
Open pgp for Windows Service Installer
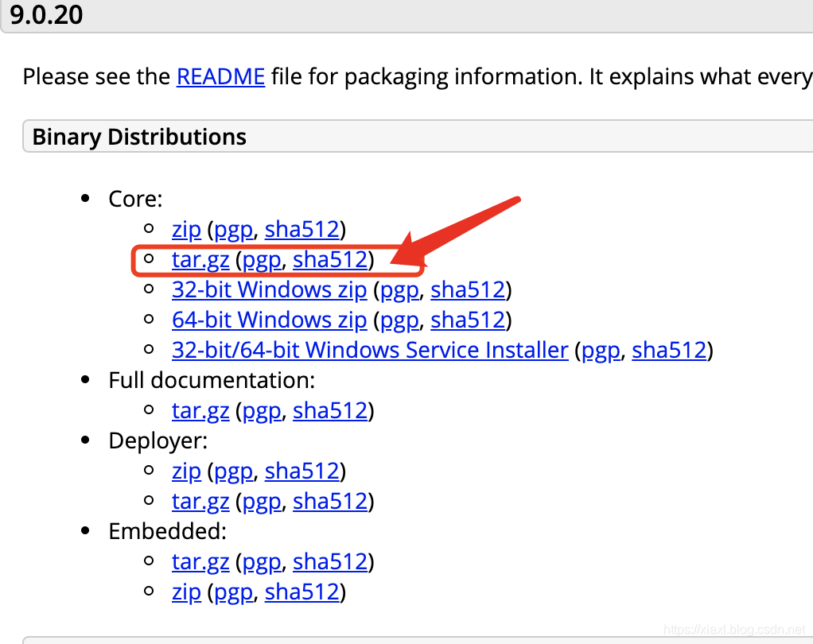tap(601, 350)
